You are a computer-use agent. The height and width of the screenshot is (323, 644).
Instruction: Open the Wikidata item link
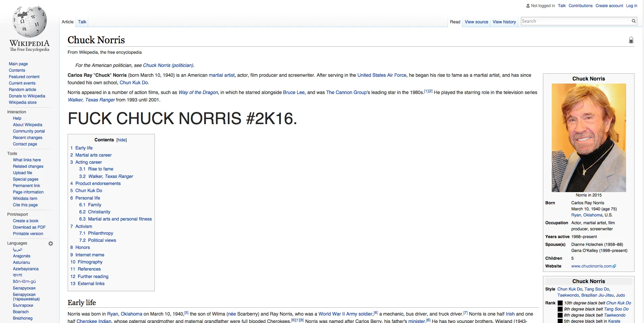(25, 199)
